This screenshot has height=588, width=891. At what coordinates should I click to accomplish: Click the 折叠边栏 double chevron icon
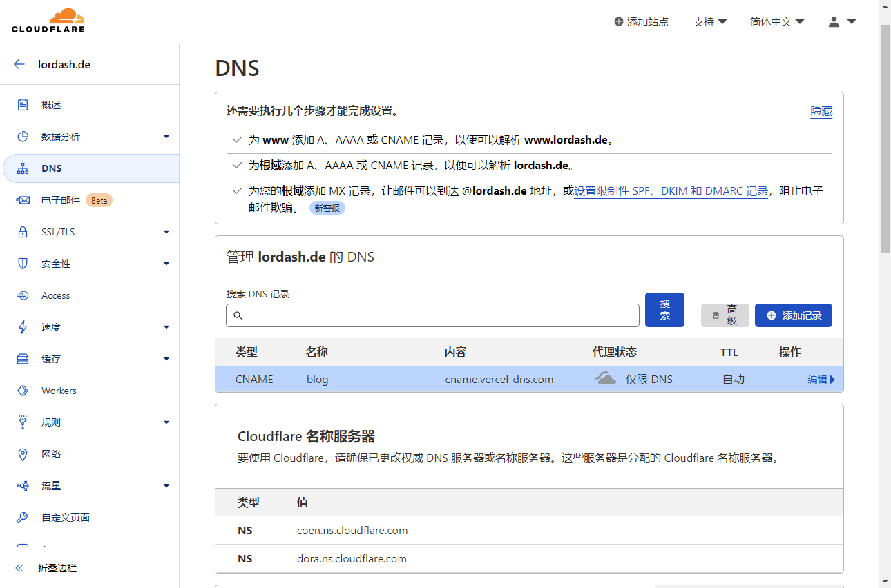19,568
